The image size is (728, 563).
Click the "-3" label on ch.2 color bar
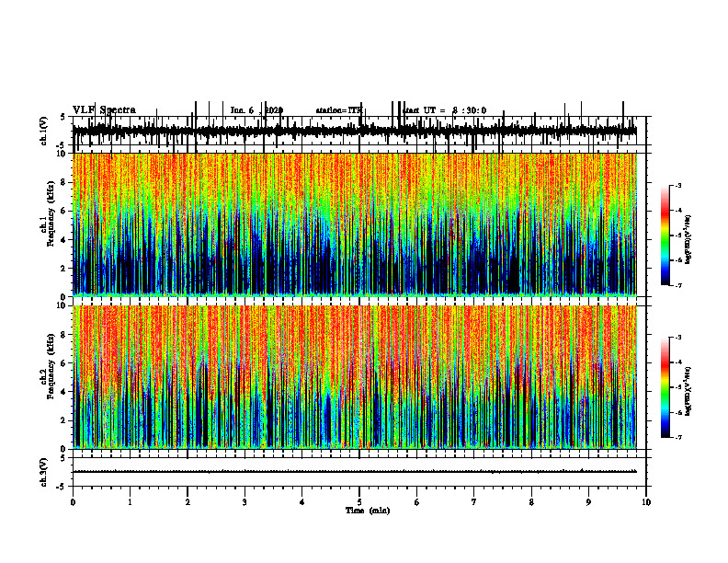(x=678, y=338)
